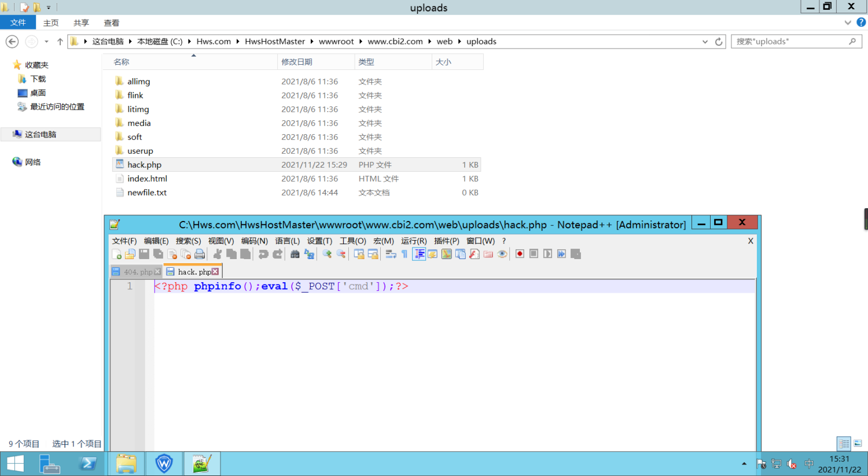Open the 编码(N) menu in Notepad++
868x476 pixels.
[255, 241]
